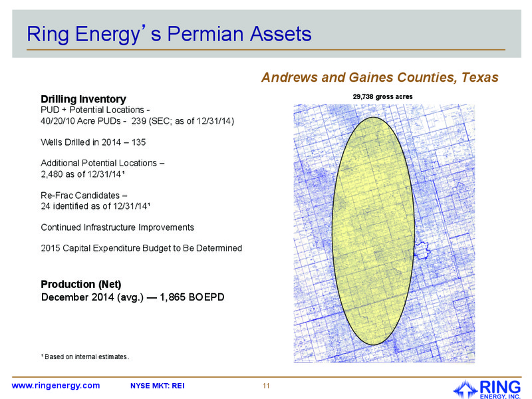This screenshot has width=532, height=399.
Task: Click 'PUD + Potential Locations -' line
Action: click(95, 110)
